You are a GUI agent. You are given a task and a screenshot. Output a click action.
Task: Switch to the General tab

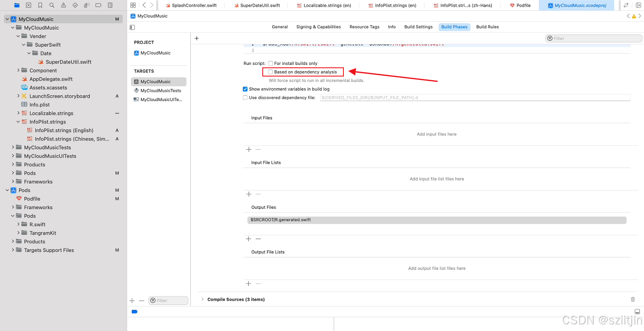click(x=280, y=27)
